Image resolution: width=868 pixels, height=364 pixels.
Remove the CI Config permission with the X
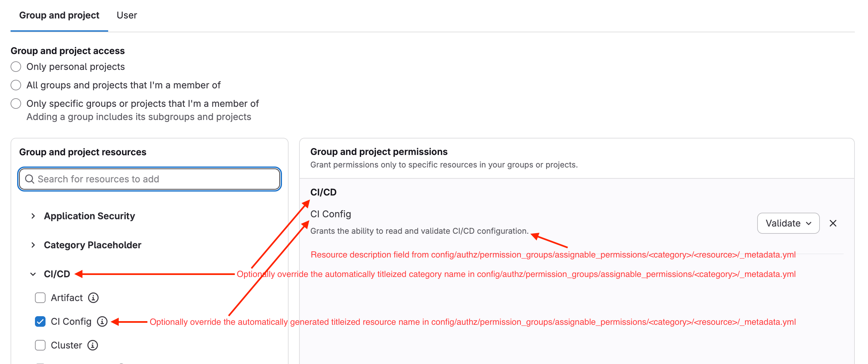833,223
